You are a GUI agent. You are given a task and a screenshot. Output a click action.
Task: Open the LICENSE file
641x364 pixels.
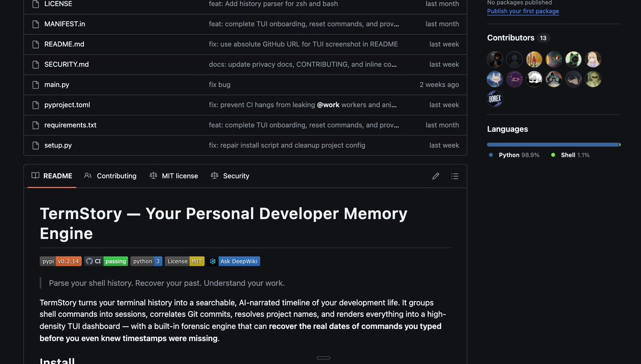coord(58,4)
